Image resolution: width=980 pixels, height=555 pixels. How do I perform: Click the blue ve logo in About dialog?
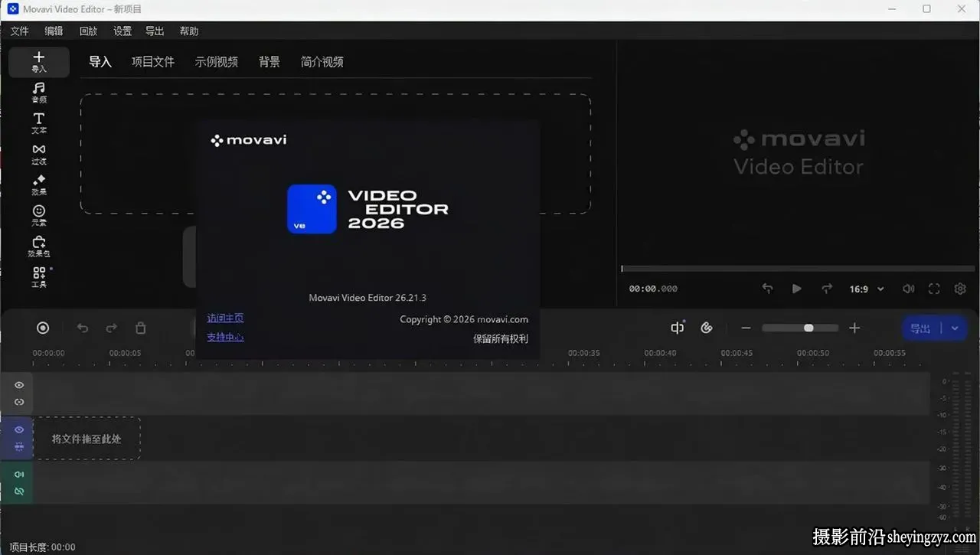[x=312, y=209]
